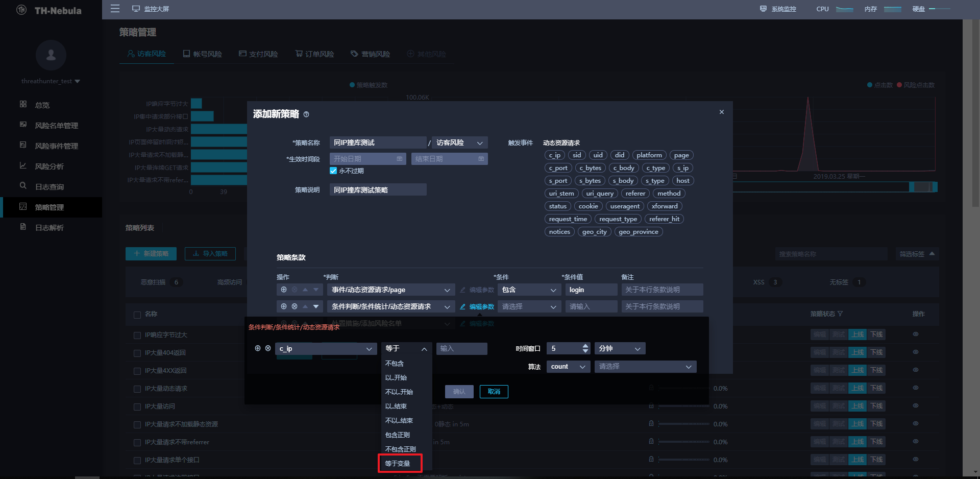Open the 条件判断/条件统计/动态资源请求 judgment dropdown
This screenshot has width=980, height=479.
[x=391, y=306]
